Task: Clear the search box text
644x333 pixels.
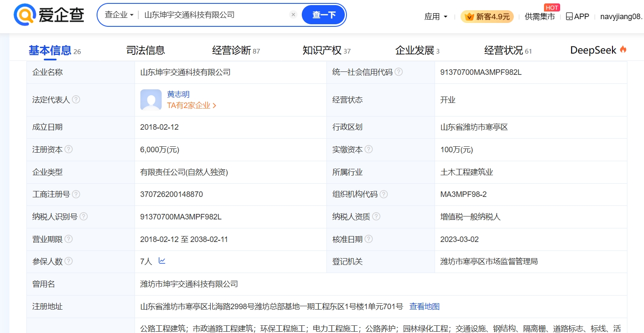Action: tap(293, 14)
